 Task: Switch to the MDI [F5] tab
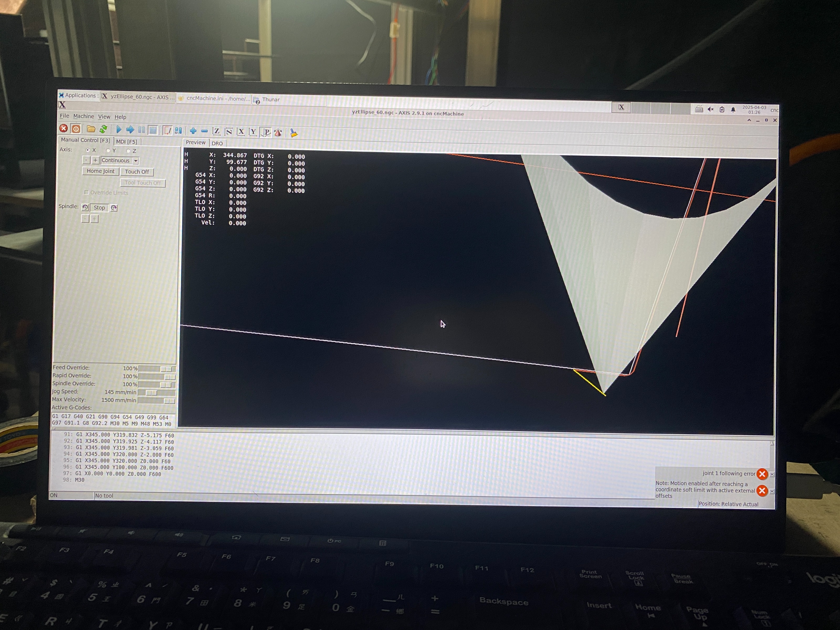(127, 141)
